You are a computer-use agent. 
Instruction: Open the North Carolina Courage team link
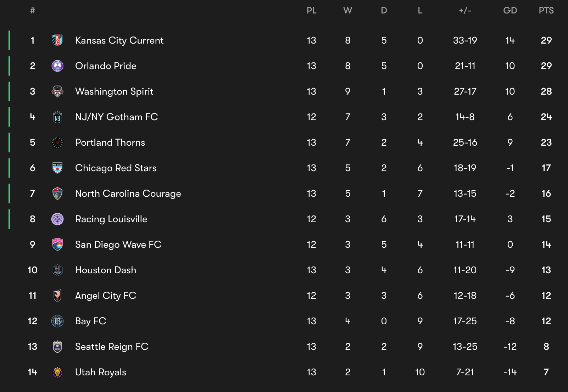click(128, 194)
